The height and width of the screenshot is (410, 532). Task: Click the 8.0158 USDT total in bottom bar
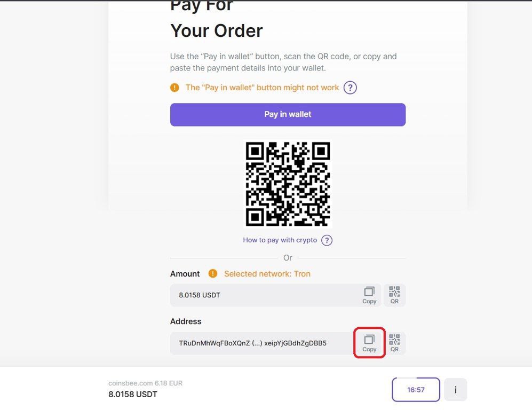point(133,395)
